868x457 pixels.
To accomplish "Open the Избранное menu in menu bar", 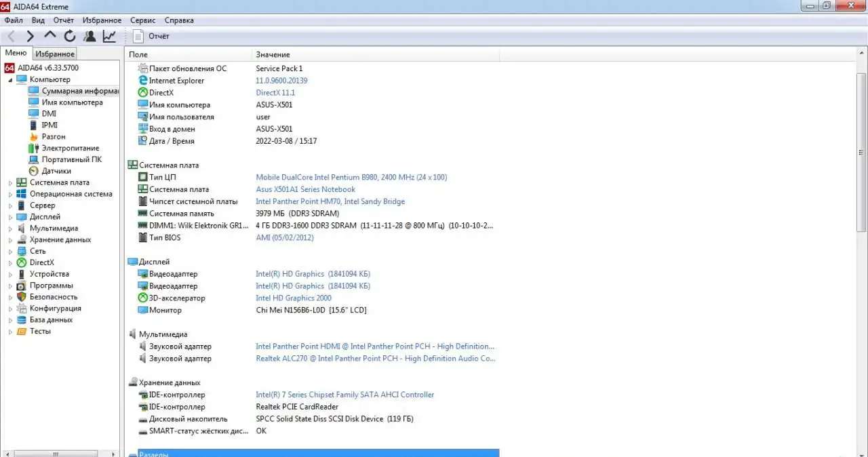I will click(102, 20).
